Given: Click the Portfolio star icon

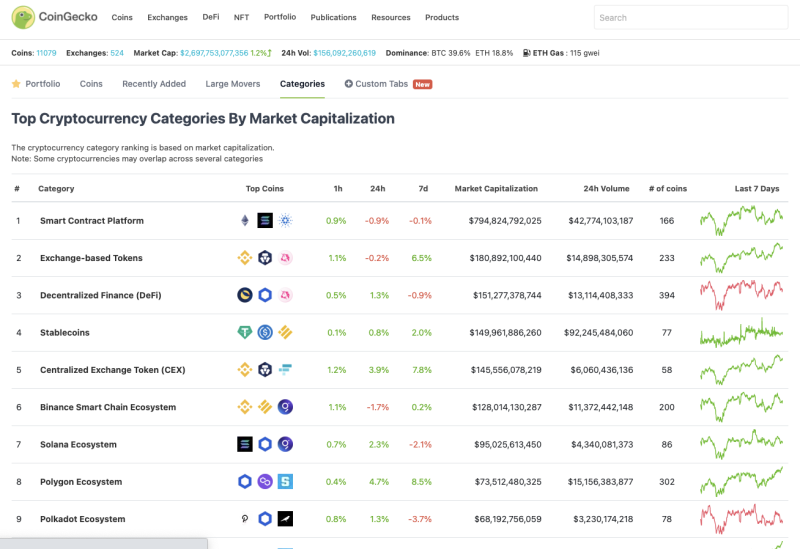Looking at the screenshot, I should point(16,84).
